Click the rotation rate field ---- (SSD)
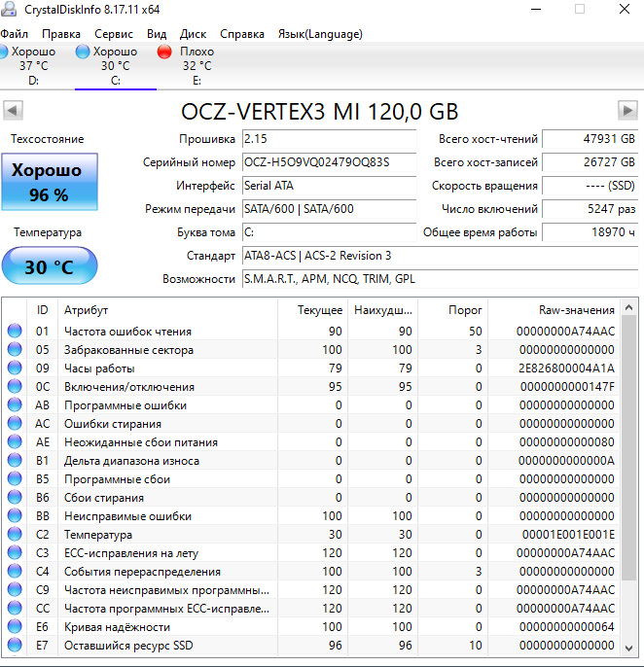 coord(590,186)
